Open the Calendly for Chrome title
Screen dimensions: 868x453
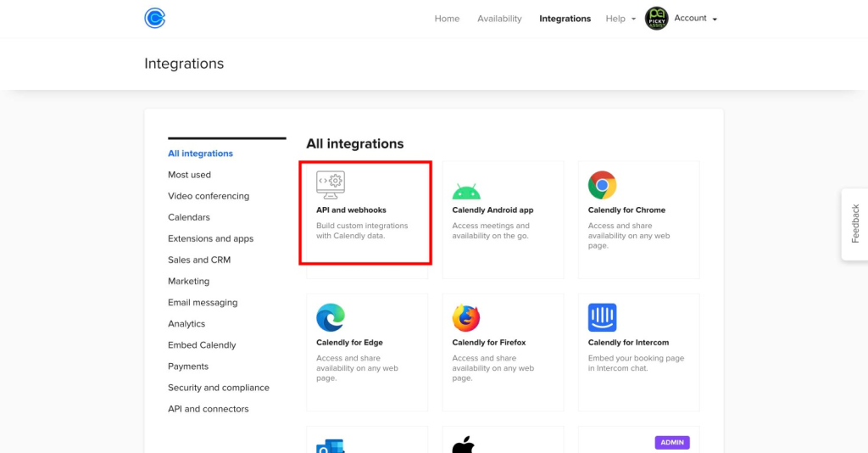[x=626, y=210]
